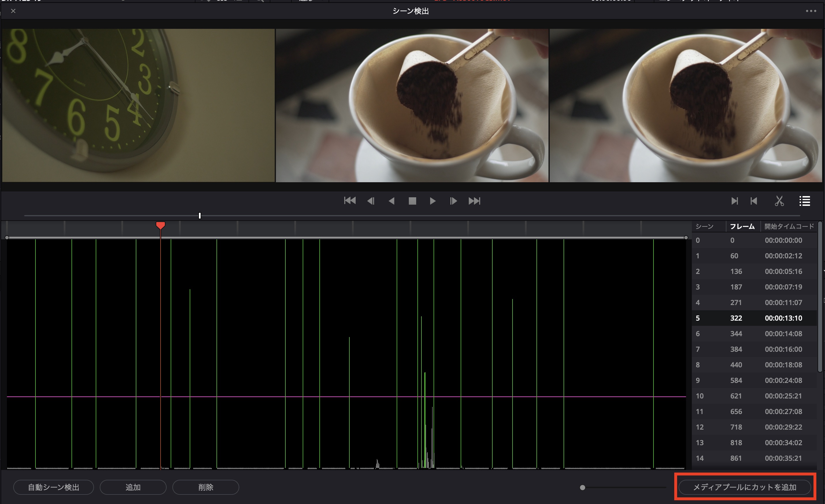
Task: Click the 開始タイムコード column header
Action: click(789, 227)
